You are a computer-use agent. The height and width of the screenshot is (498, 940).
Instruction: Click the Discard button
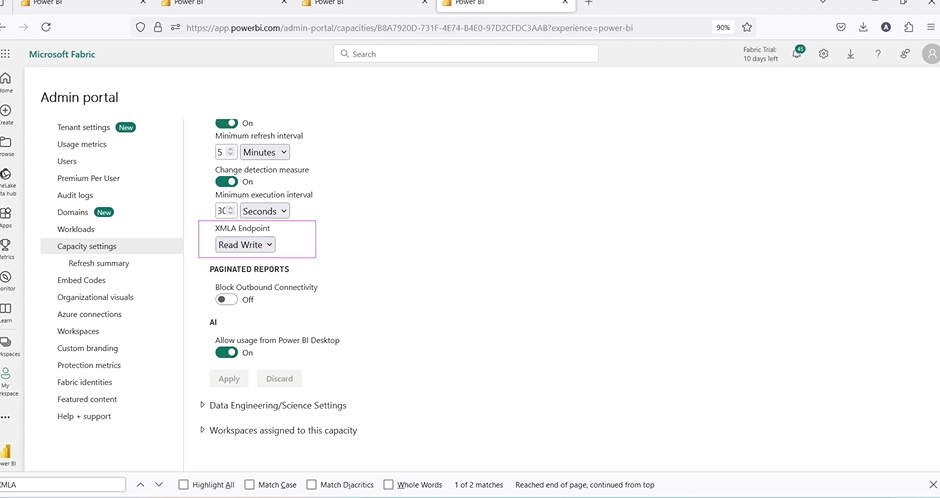click(x=279, y=379)
